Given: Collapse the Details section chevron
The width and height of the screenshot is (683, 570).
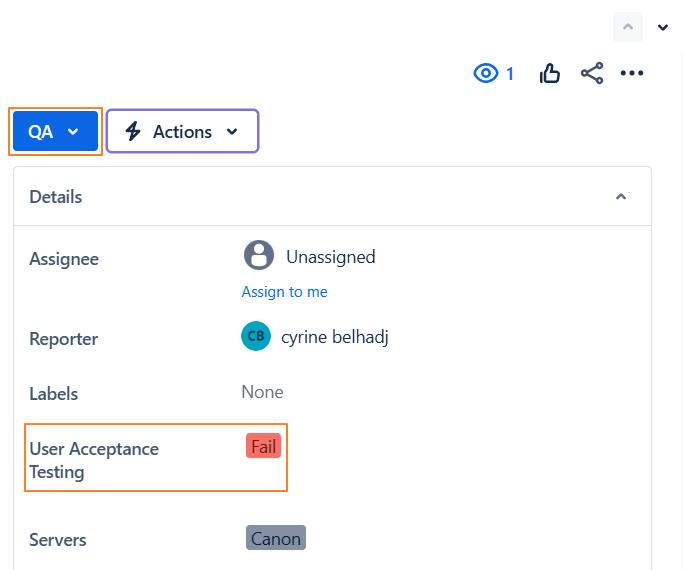Looking at the screenshot, I should 621,197.
